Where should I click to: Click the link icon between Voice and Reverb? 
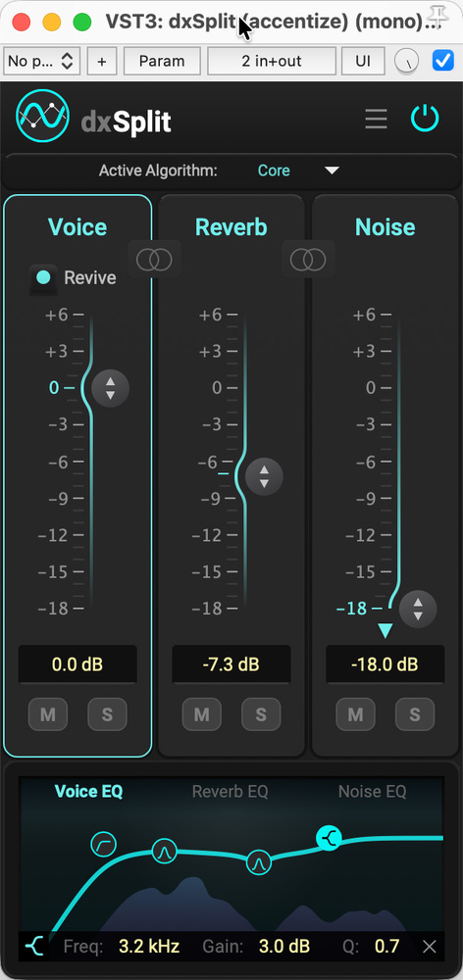[x=154, y=259]
